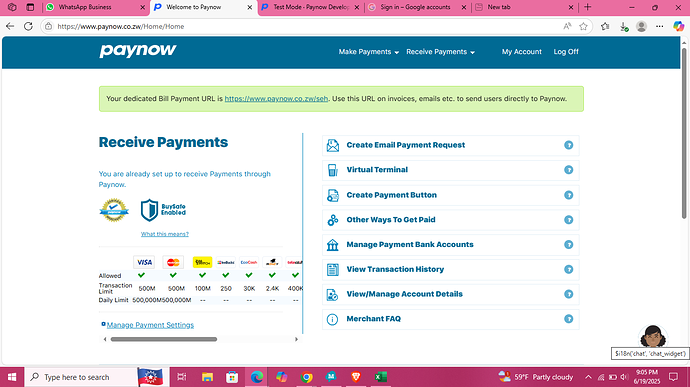Switch to the WhatsApp Business tab

click(x=95, y=7)
